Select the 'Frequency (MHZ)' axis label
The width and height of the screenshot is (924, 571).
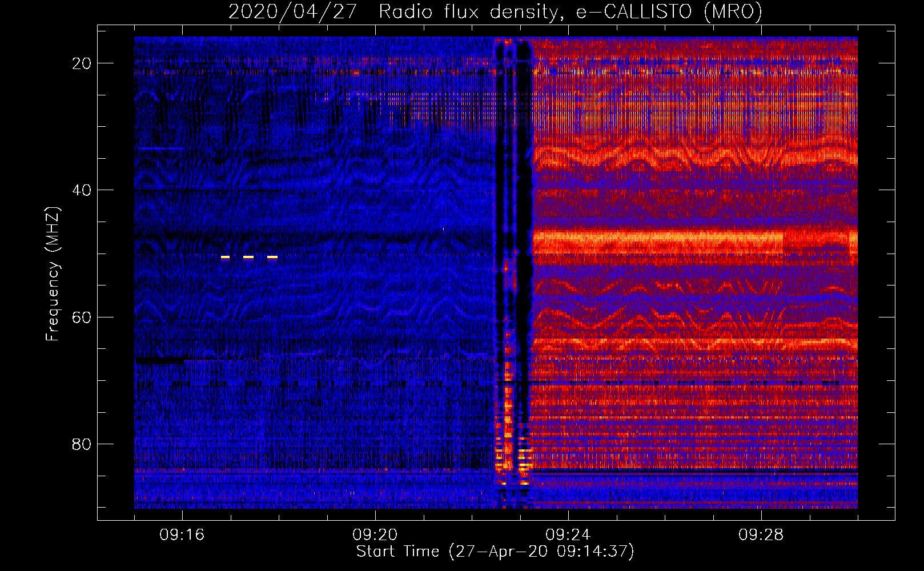pyautogui.click(x=53, y=274)
